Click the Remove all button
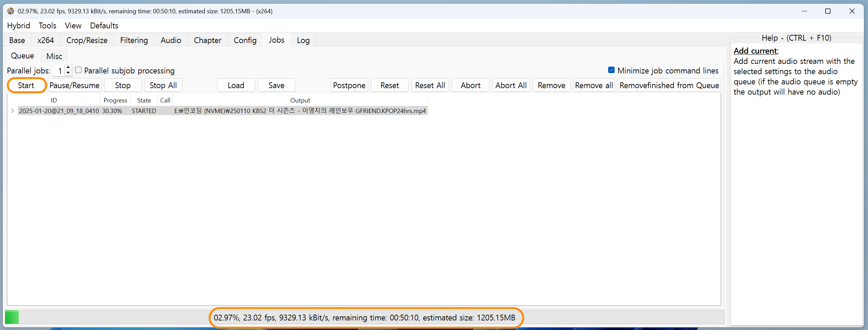This screenshot has width=868, height=330. (594, 85)
